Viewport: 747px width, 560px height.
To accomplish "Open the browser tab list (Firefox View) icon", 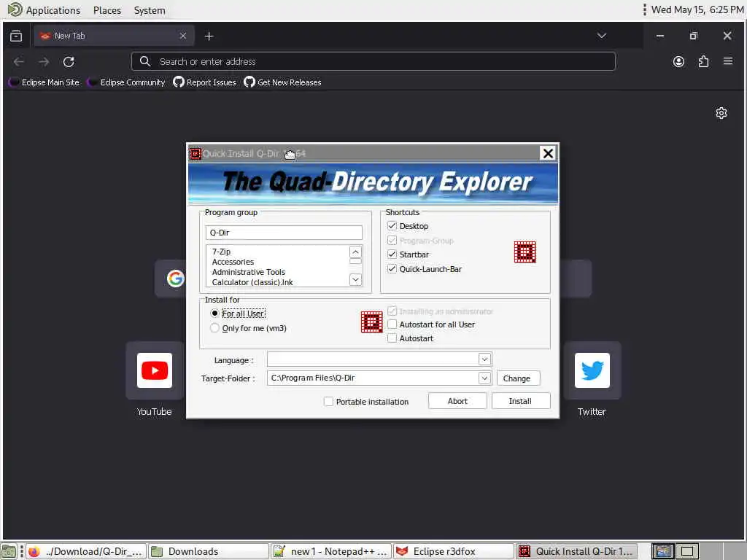I will click(x=16, y=36).
